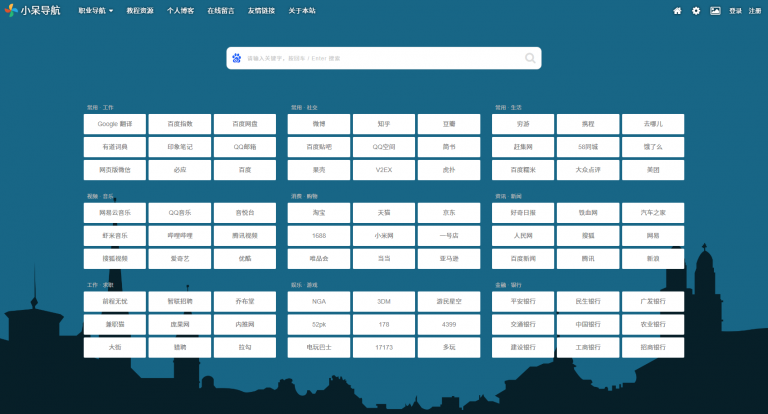This screenshot has width=768, height=414.
Task: Click the 登录 login link
Action: [x=735, y=11]
